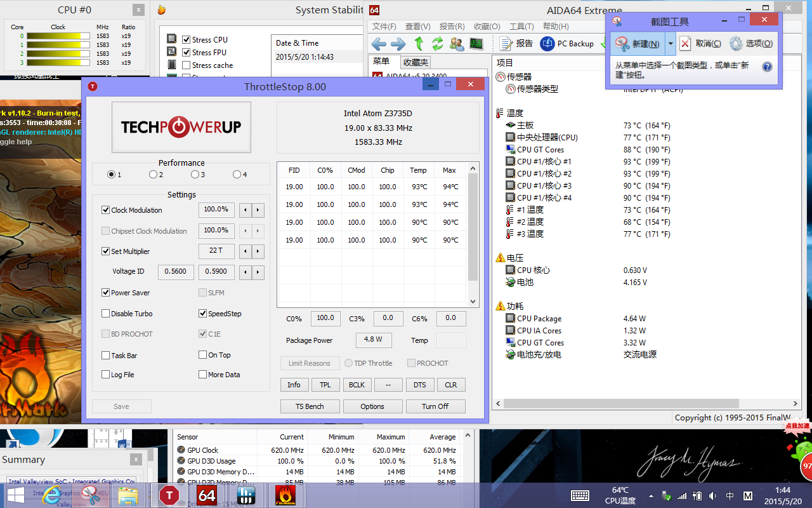Select Performance profile 2 radio button
This screenshot has width=812, height=508.
[153, 175]
